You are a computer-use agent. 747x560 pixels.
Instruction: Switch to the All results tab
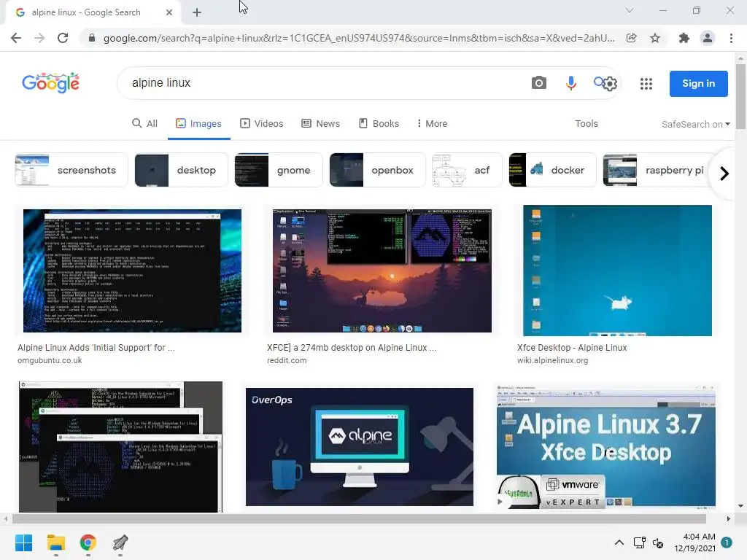145,124
